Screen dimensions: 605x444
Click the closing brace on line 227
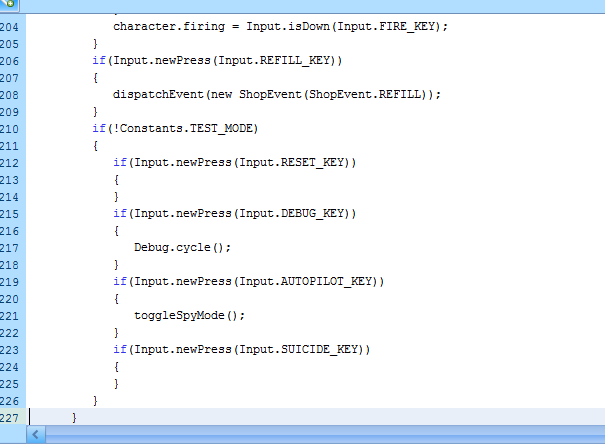74,418
